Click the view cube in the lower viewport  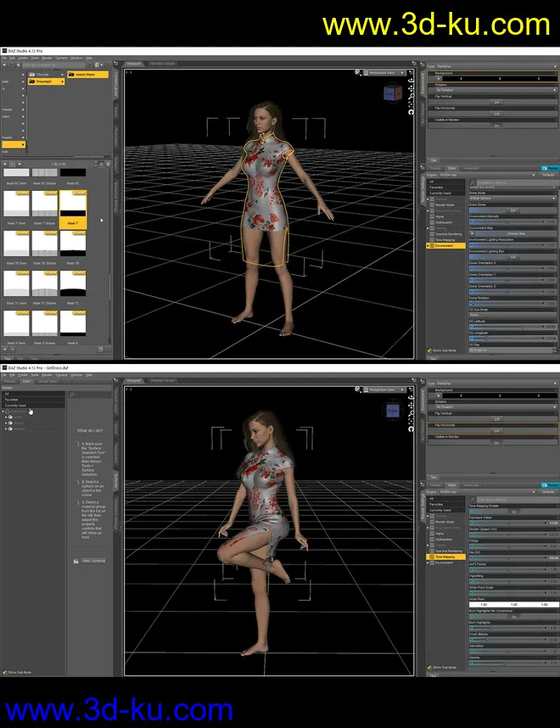tap(393, 412)
